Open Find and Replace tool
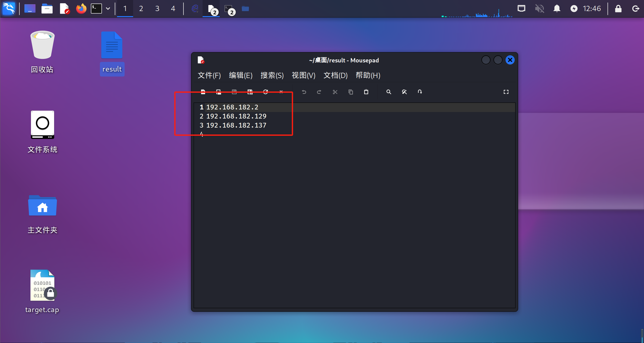 click(x=404, y=92)
